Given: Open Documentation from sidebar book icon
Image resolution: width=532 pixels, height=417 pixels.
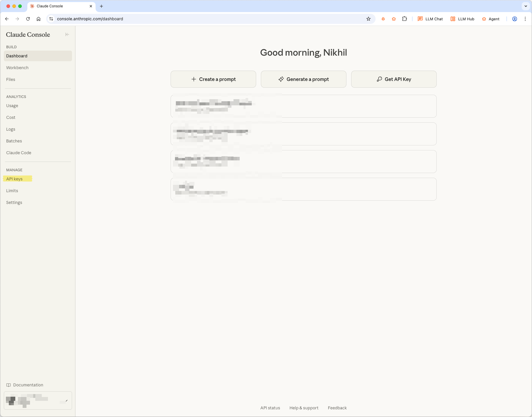Looking at the screenshot, I should tap(9, 385).
